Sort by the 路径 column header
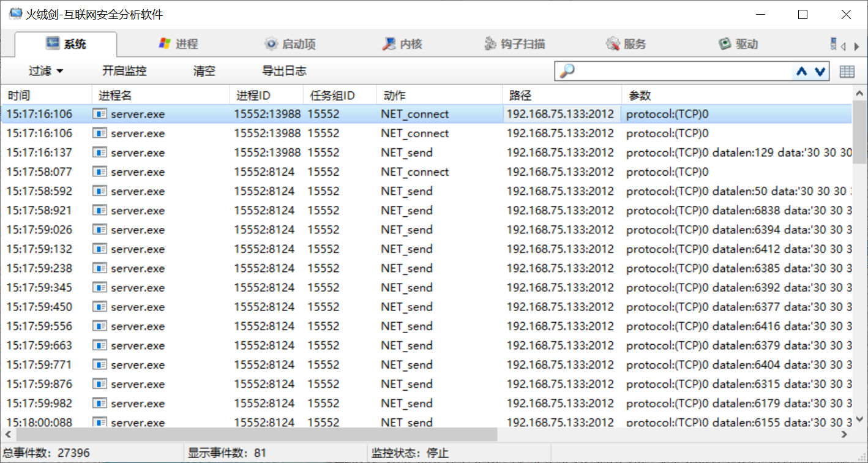868x463 pixels. [562, 96]
